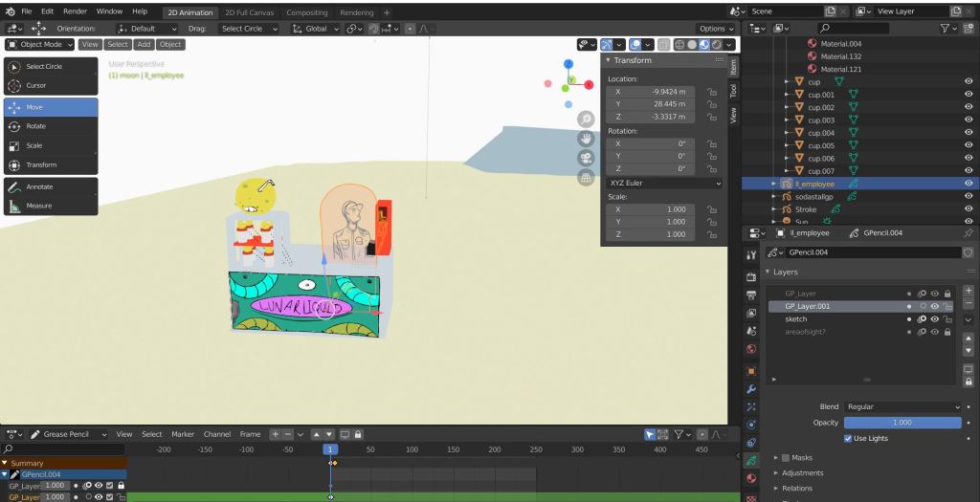The height and width of the screenshot is (502, 980).
Task: Hide cup.003 object in outliner
Action: [x=969, y=120]
